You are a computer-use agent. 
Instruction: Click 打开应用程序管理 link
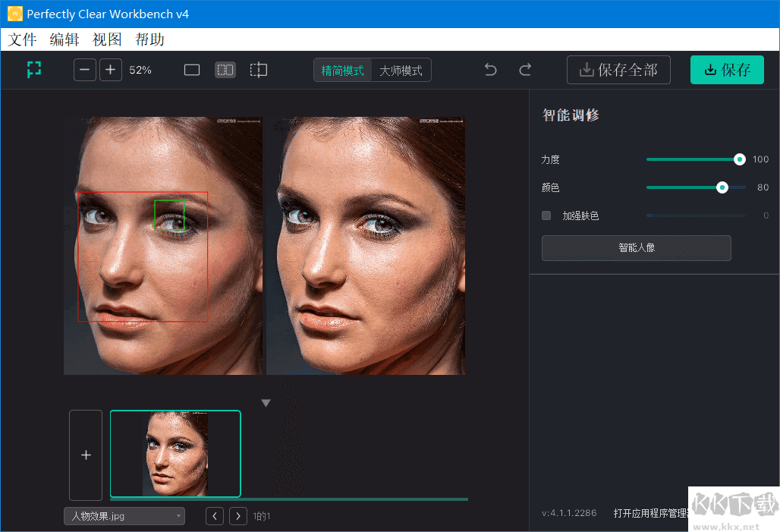pyautogui.click(x=651, y=513)
